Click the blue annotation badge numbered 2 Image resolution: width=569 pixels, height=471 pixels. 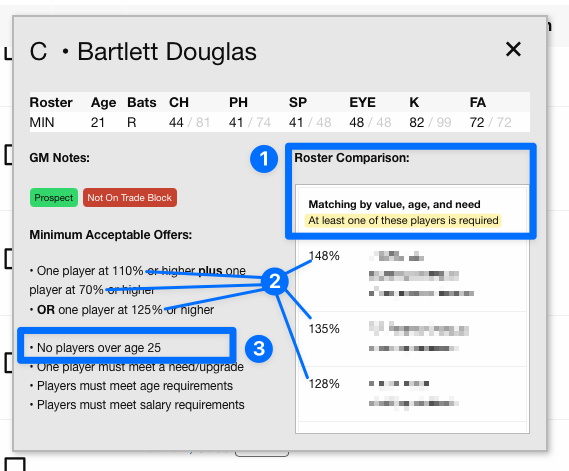pyautogui.click(x=275, y=281)
